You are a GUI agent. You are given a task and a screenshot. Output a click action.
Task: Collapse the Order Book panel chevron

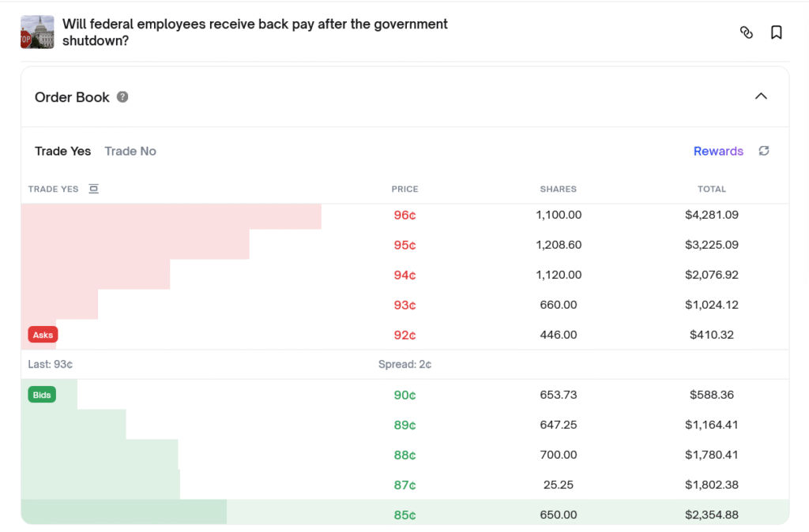pos(761,96)
